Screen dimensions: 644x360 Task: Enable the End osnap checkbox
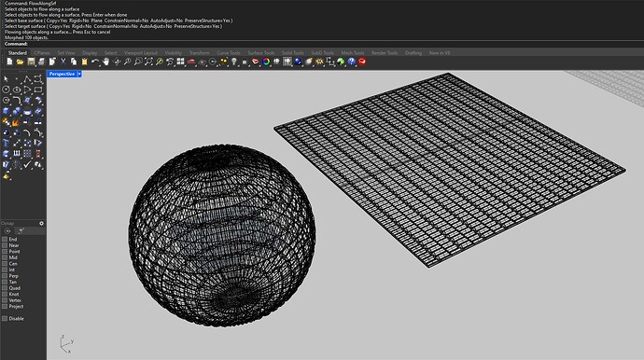pyautogui.click(x=5, y=240)
